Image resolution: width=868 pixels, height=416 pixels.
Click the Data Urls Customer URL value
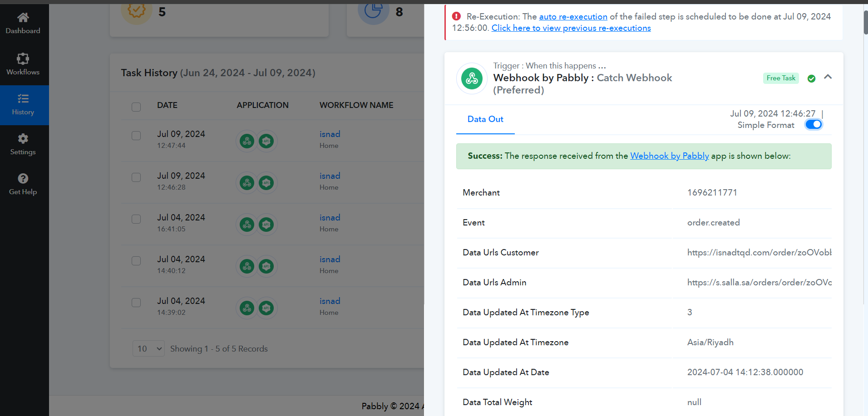[x=759, y=252]
